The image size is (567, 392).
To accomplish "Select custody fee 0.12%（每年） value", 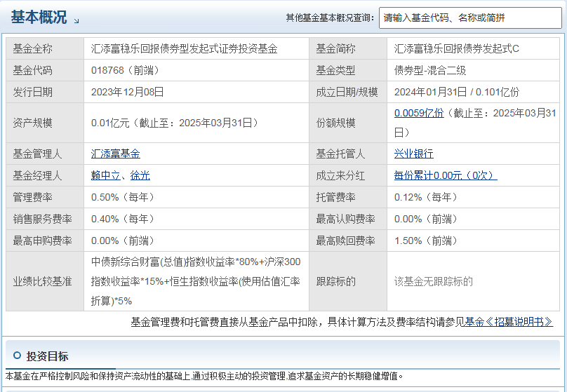I will point(427,197).
